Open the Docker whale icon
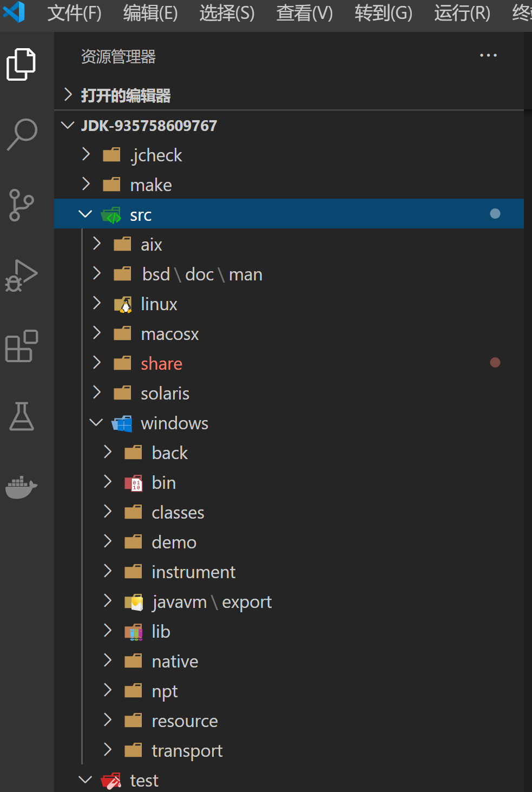Viewport: 532px width, 792px height. (22, 487)
